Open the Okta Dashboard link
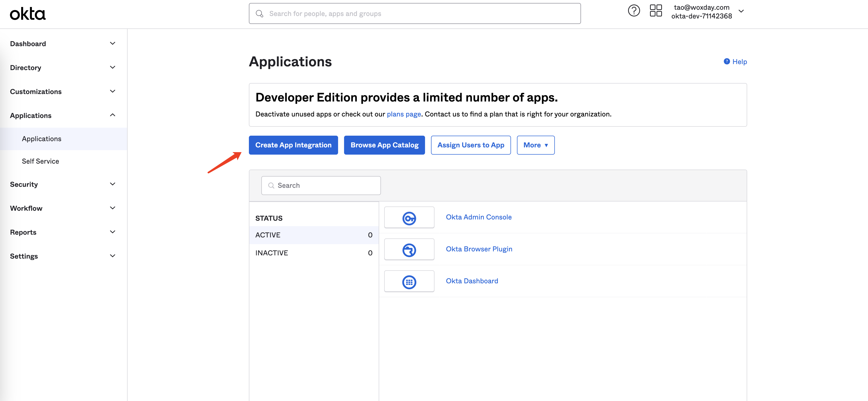The width and height of the screenshot is (868, 401). tap(472, 281)
